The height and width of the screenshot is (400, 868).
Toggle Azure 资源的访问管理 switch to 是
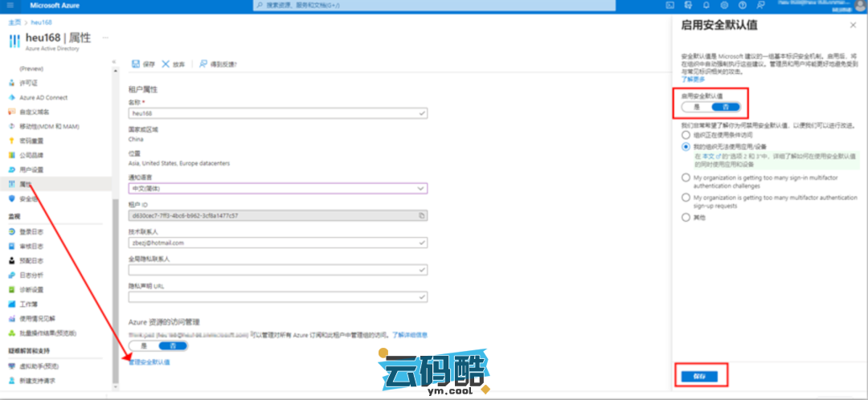click(144, 345)
